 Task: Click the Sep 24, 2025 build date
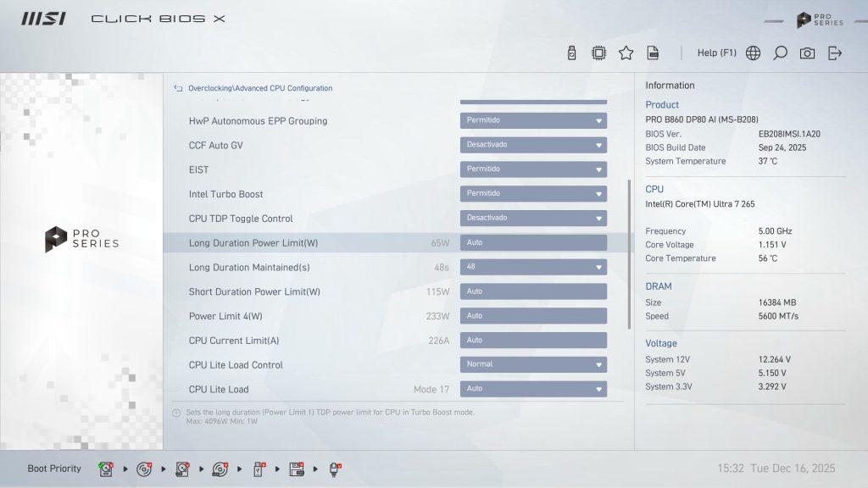[782, 147]
